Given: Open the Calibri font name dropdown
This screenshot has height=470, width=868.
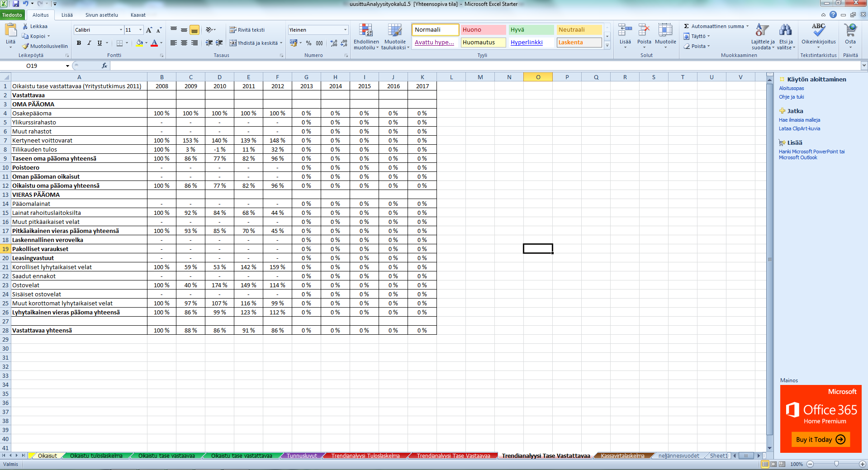Looking at the screenshot, I should (x=121, y=30).
